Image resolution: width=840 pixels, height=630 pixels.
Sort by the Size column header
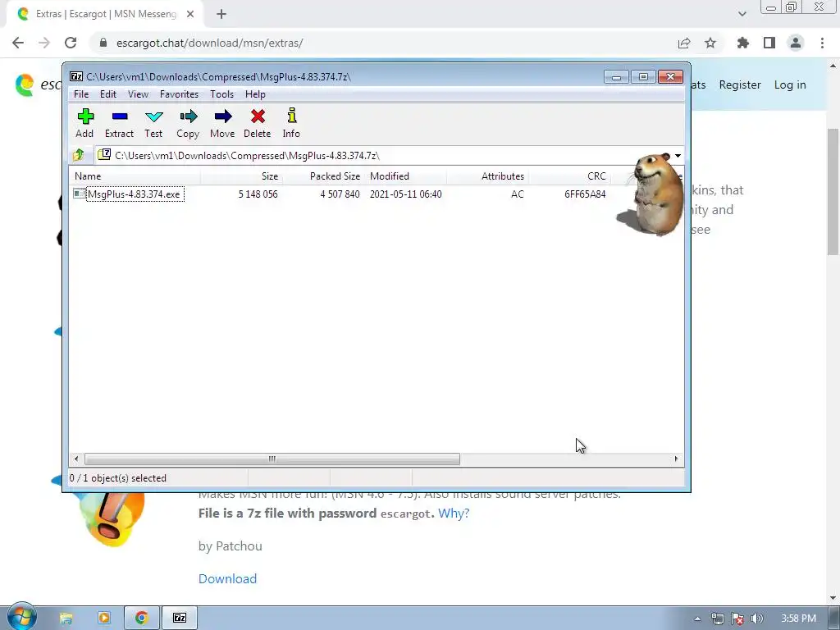pyautogui.click(x=241, y=176)
